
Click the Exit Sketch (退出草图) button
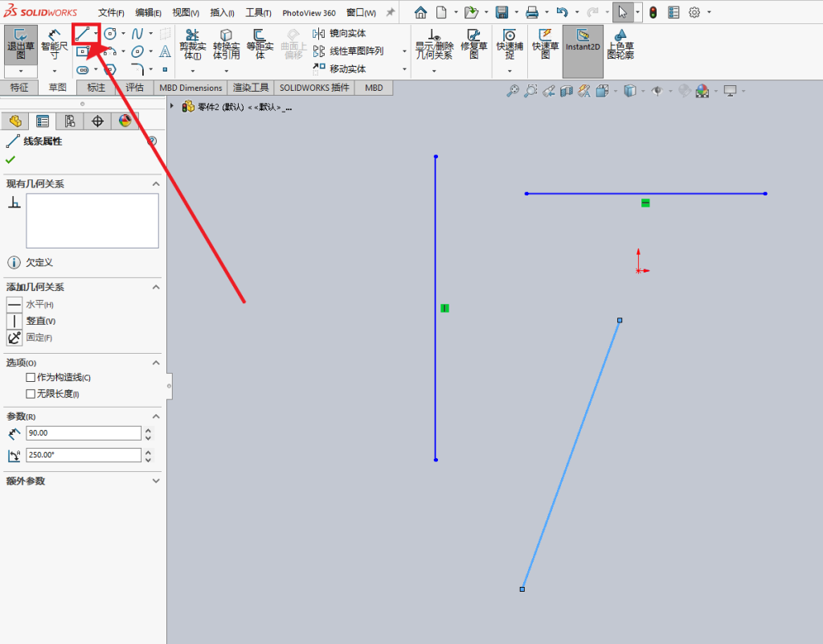point(20,45)
